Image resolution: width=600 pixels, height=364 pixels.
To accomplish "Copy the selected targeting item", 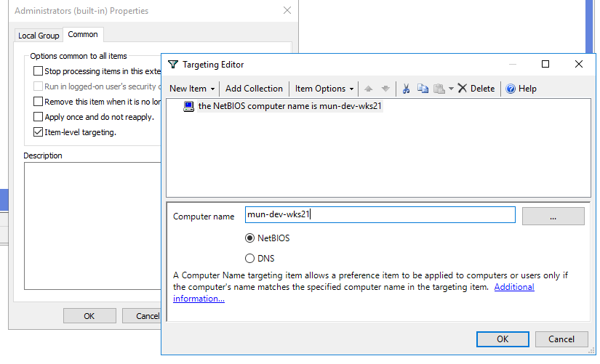I will click(423, 89).
